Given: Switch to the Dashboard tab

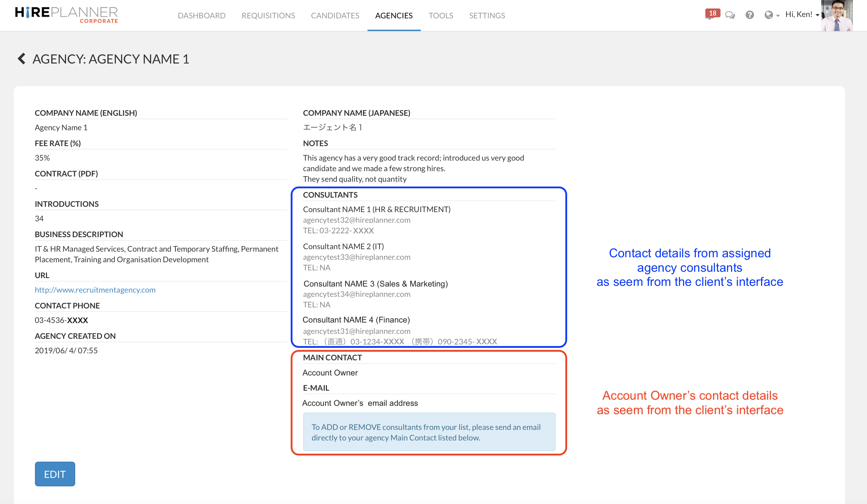Looking at the screenshot, I should coord(202,16).
